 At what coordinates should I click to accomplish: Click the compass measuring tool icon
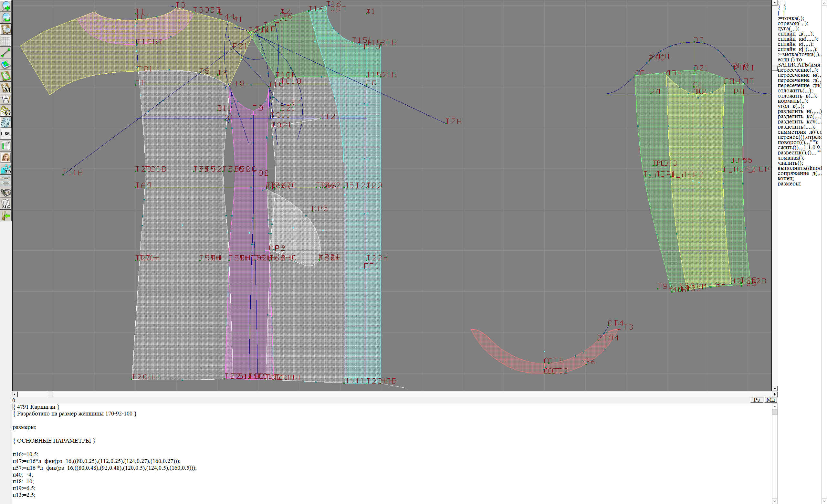(6, 99)
